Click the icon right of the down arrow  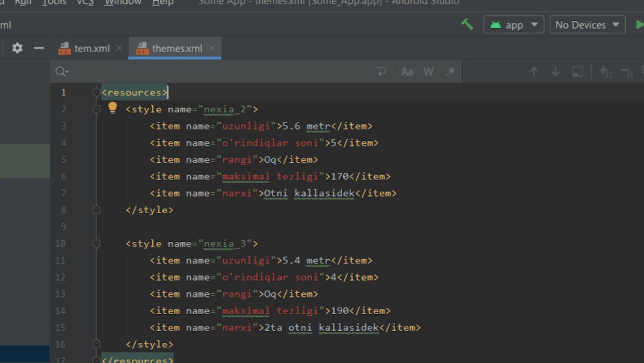(577, 72)
